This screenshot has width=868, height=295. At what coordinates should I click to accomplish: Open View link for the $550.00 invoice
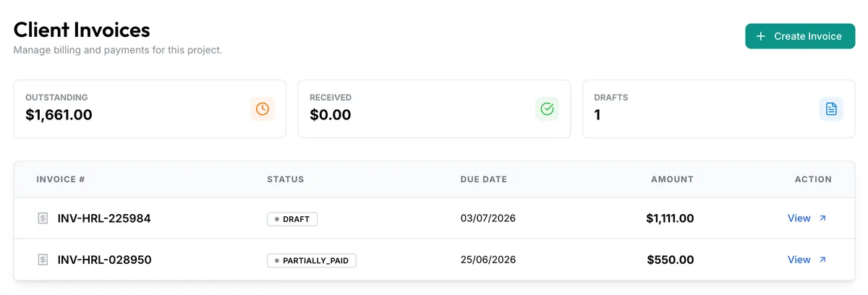click(x=799, y=260)
